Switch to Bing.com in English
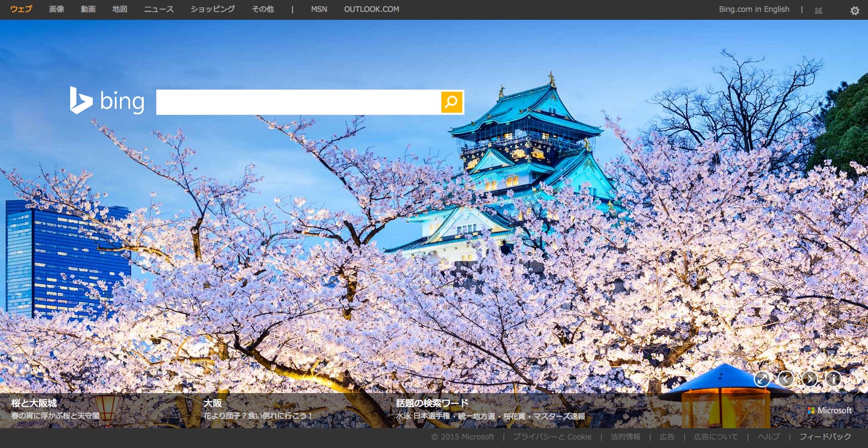The image size is (868, 448). tap(754, 9)
